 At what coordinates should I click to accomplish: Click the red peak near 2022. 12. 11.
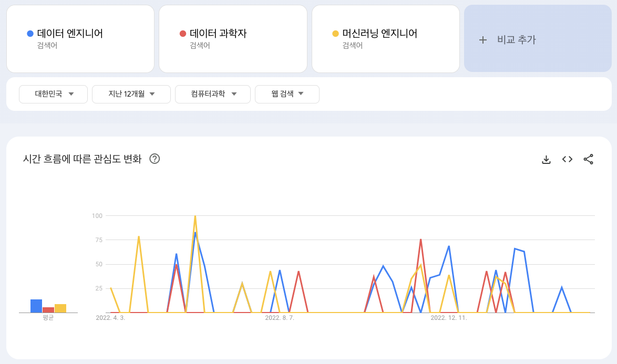click(420, 240)
